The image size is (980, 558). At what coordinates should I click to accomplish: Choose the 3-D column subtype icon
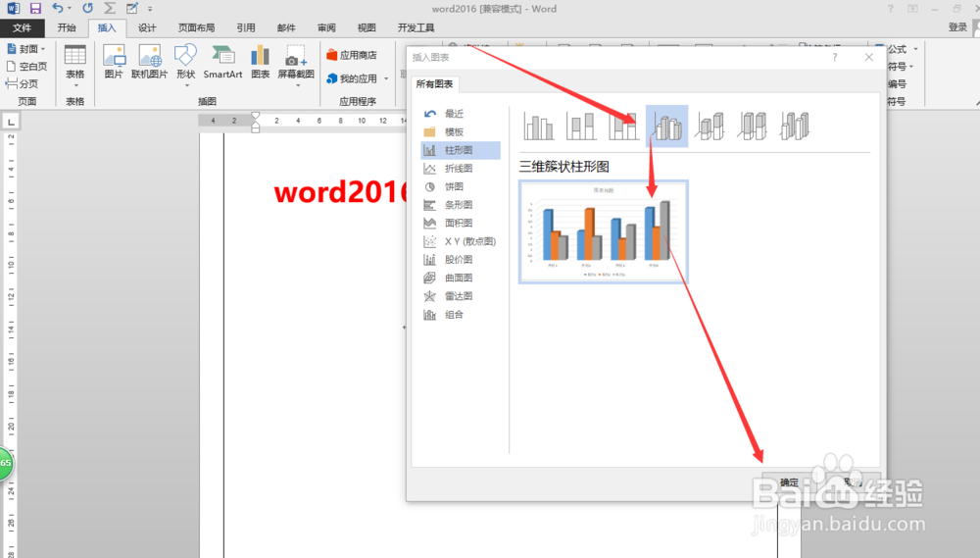pos(795,127)
